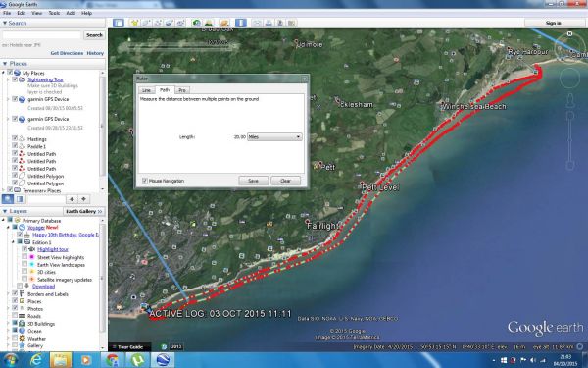Click the Ruler tool icon
The height and width of the screenshot is (368, 588).
pos(241,23)
